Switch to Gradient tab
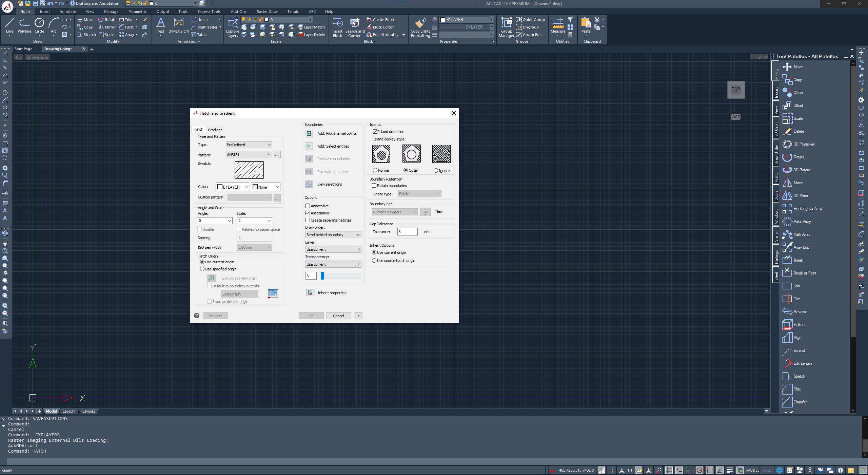The image size is (868, 475). click(x=215, y=130)
